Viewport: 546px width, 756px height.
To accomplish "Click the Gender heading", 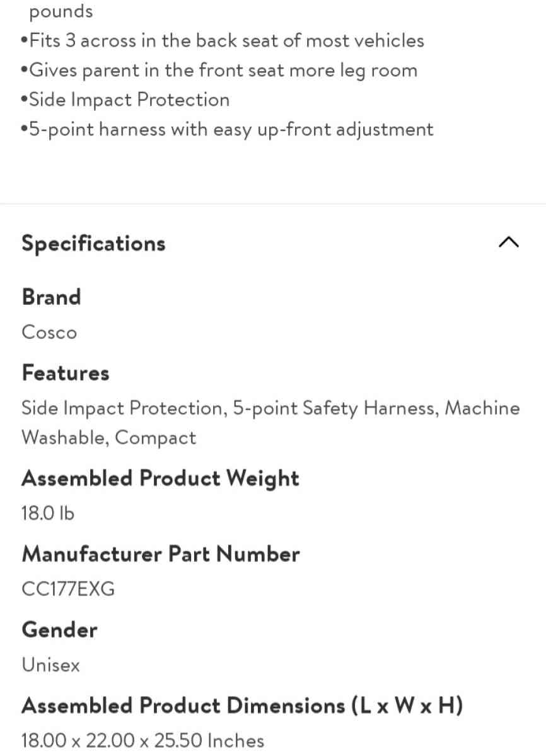I will 59,629.
